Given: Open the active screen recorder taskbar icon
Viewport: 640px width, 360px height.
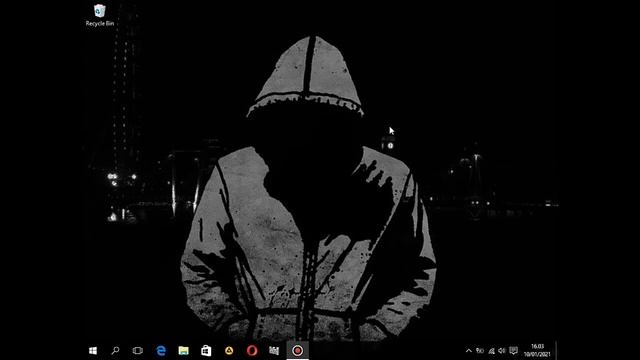Looking at the screenshot, I should (298, 351).
